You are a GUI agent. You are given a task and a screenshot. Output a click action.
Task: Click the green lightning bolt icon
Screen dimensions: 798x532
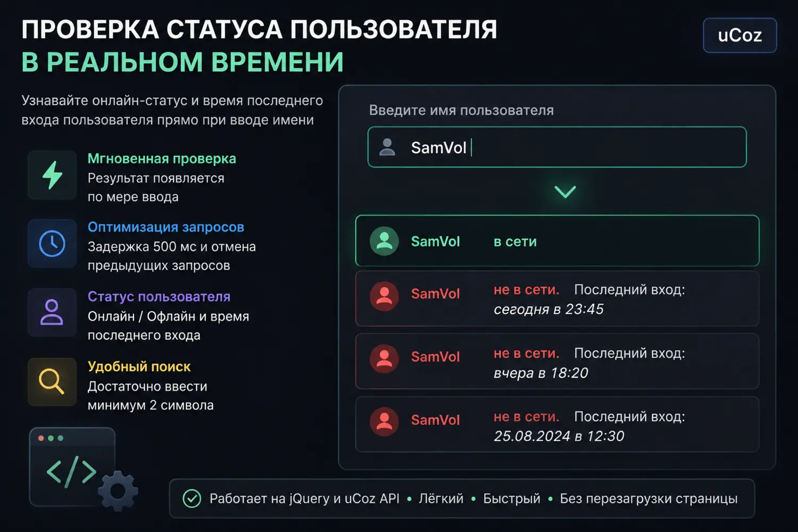tap(52, 175)
